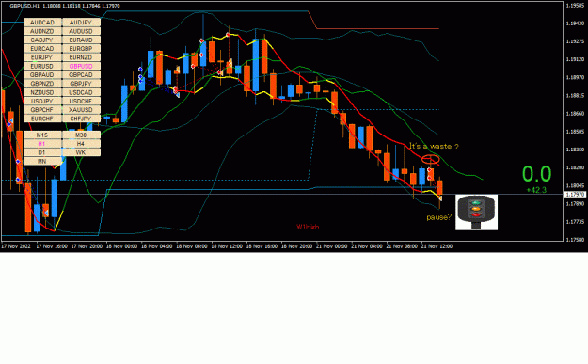Viewport: 588px width, 364px height.
Task: Click the 1.19585 price scale value
Action: point(575,6)
